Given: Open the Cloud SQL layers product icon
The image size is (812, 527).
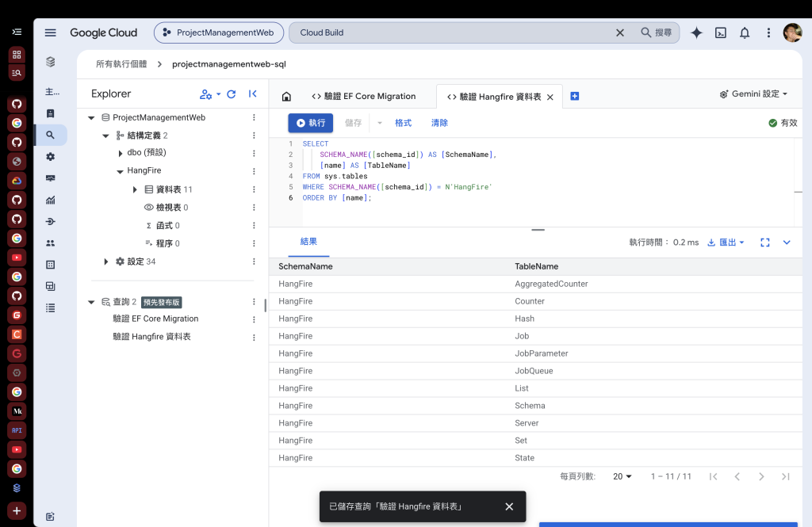Looking at the screenshot, I should [50, 62].
